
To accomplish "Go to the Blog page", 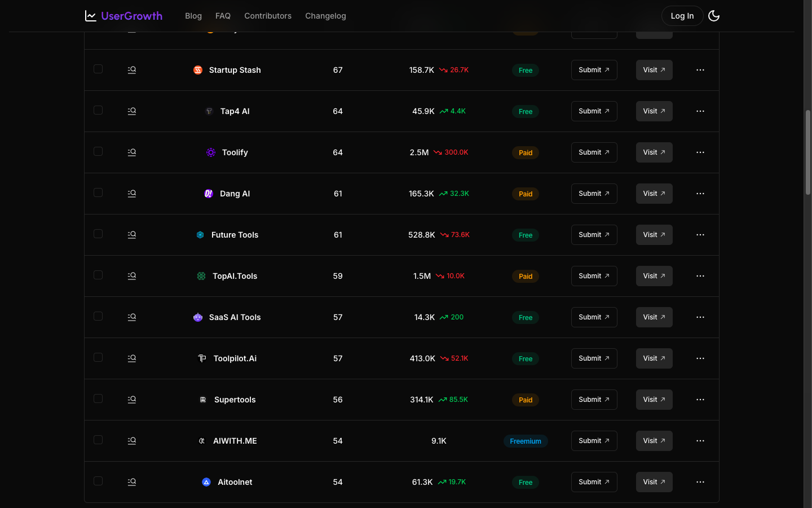I will click(x=193, y=16).
